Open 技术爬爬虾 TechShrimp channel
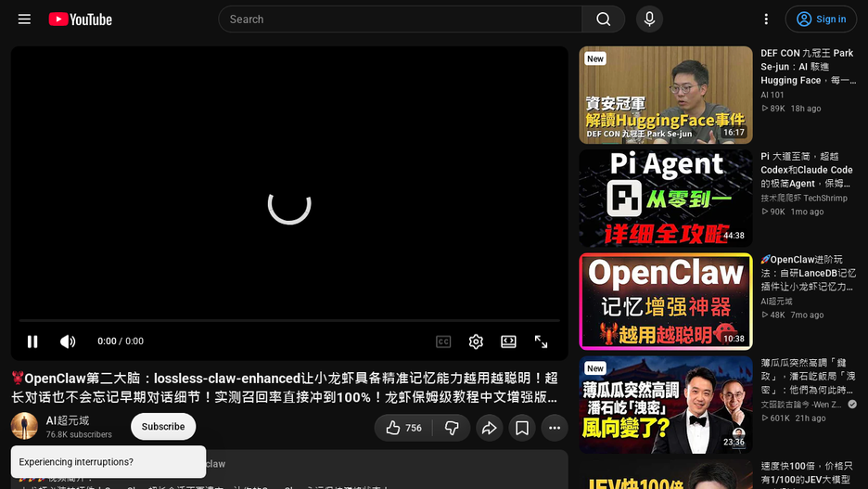This screenshot has height=489, width=868. [804, 199]
